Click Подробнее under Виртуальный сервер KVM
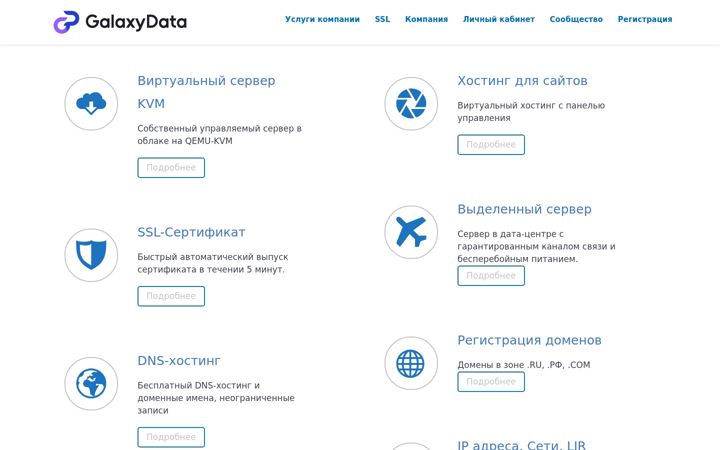Viewport: 720px width, 450px height. [171, 168]
